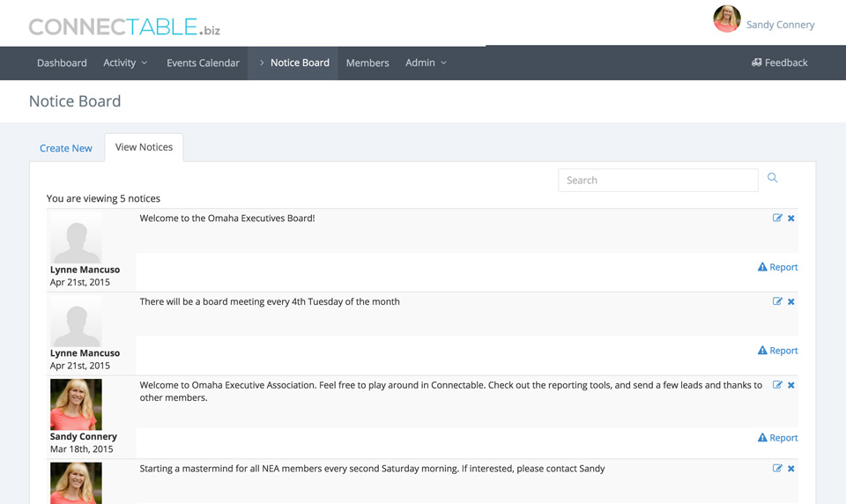The image size is (846, 504).
Task: Click the notice Search input field
Action: click(x=657, y=180)
